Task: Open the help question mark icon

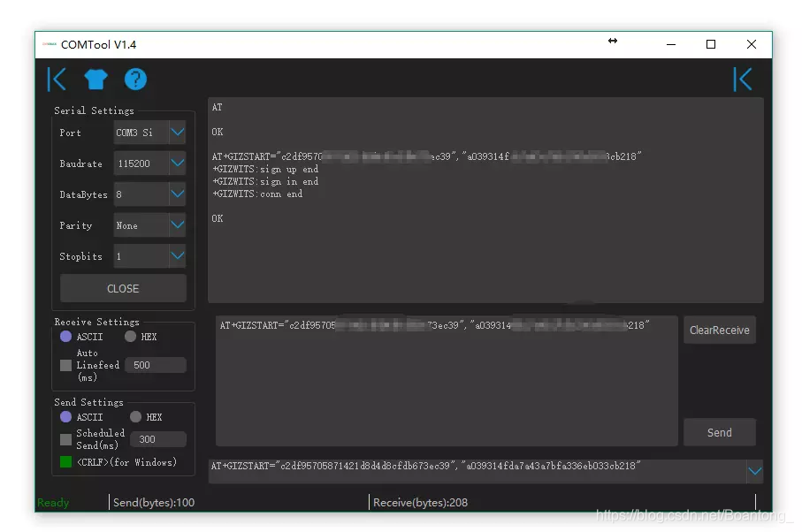Action: [135, 80]
